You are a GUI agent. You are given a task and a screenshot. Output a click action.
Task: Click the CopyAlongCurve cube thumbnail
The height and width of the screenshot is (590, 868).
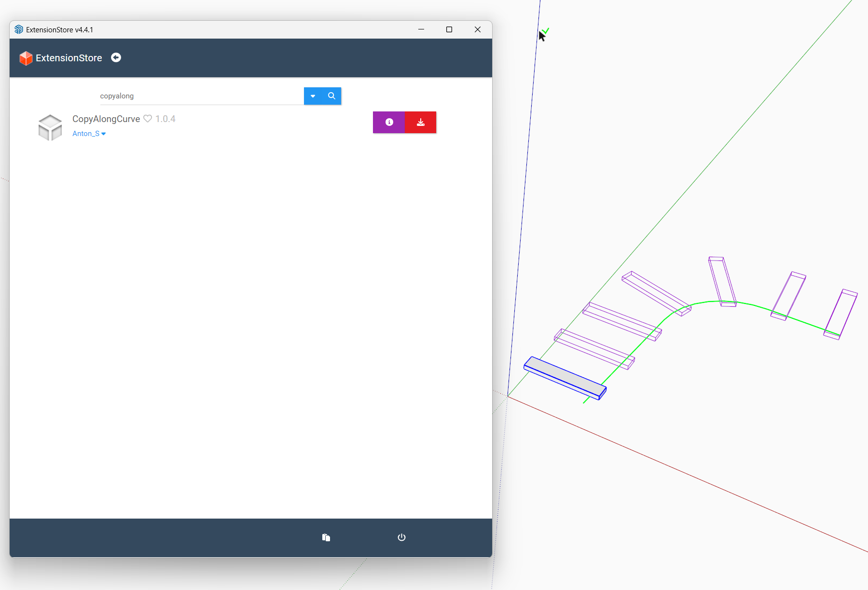50,127
